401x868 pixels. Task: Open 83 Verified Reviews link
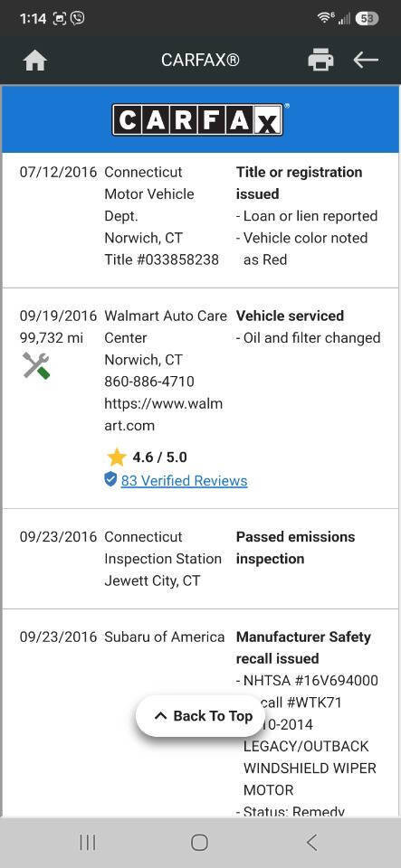(x=184, y=480)
